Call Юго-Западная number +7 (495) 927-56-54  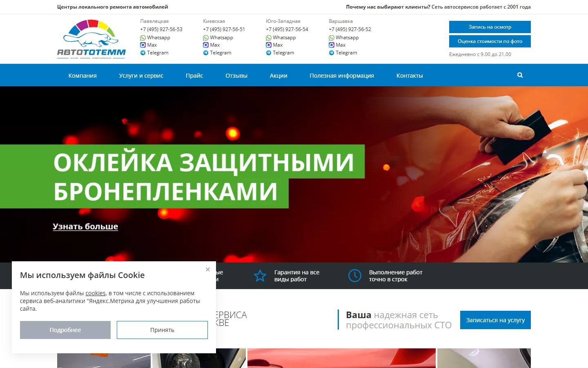287,29
